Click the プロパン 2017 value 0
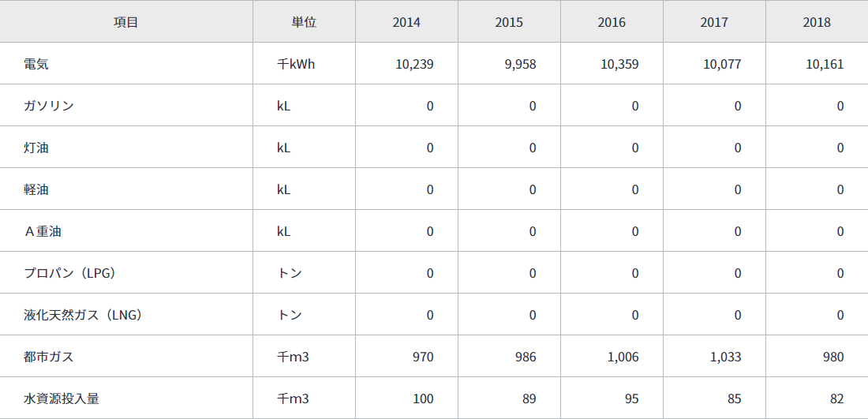This screenshot has width=868, height=419. coord(738,274)
